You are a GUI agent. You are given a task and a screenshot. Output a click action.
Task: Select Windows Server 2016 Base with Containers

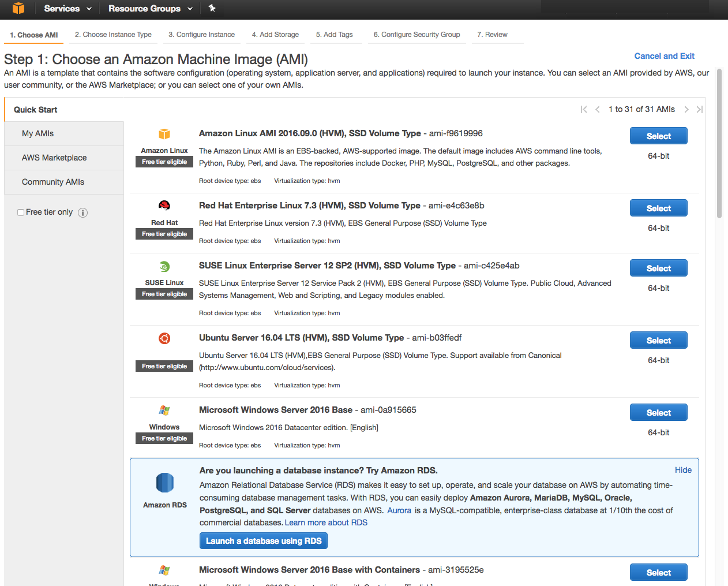click(x=658, y=573)
